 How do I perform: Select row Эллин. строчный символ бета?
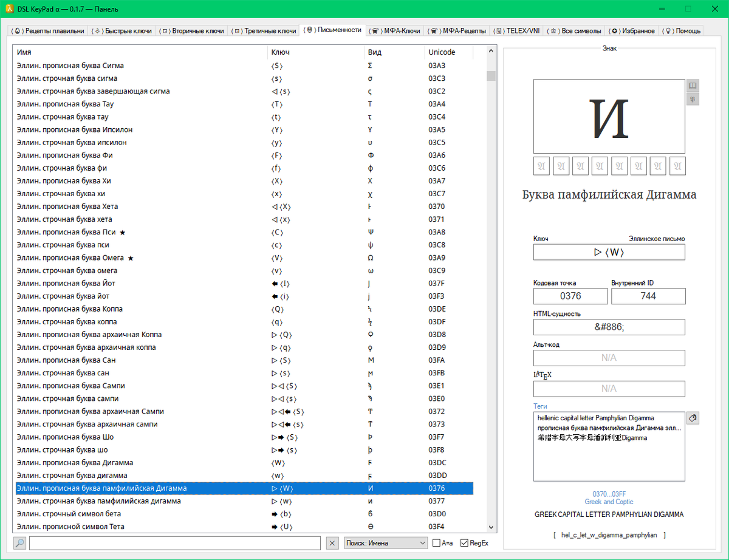(x=244, y=514)
